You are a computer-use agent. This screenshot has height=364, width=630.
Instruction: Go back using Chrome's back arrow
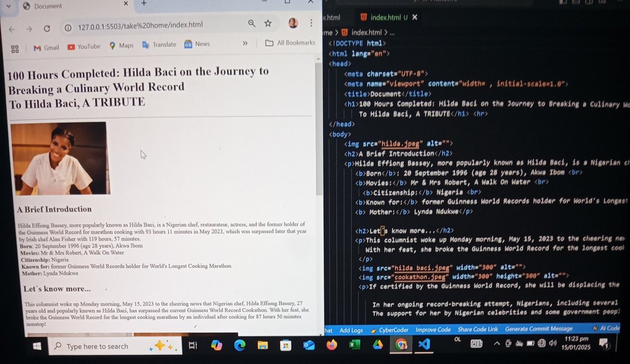(12, 29)
